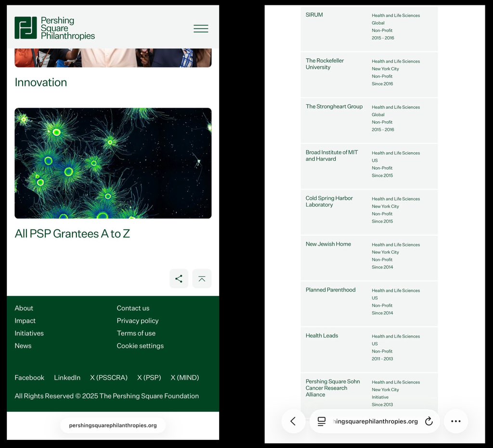Visit the LinkedIn link
The image size is (493, 448).
coord(67,378)
